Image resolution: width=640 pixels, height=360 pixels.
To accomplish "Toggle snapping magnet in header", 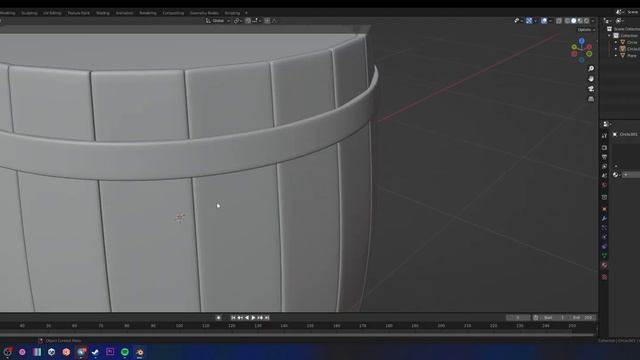I will pos(248,20).
